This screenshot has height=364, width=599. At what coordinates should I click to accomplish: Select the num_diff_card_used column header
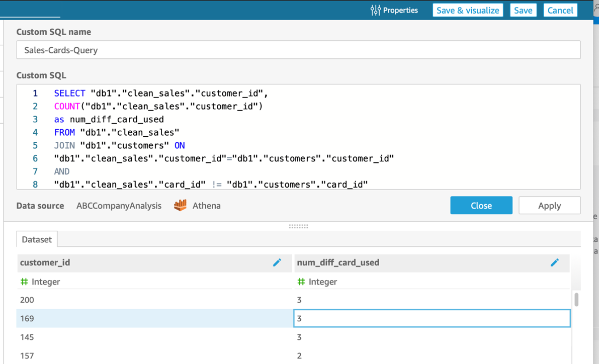coord(417,262)
